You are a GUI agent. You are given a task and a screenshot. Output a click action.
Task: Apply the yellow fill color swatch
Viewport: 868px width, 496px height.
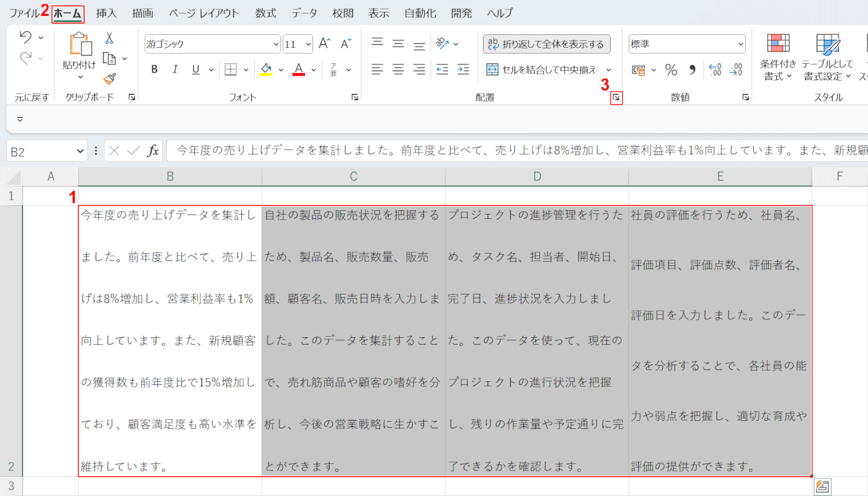266,69
